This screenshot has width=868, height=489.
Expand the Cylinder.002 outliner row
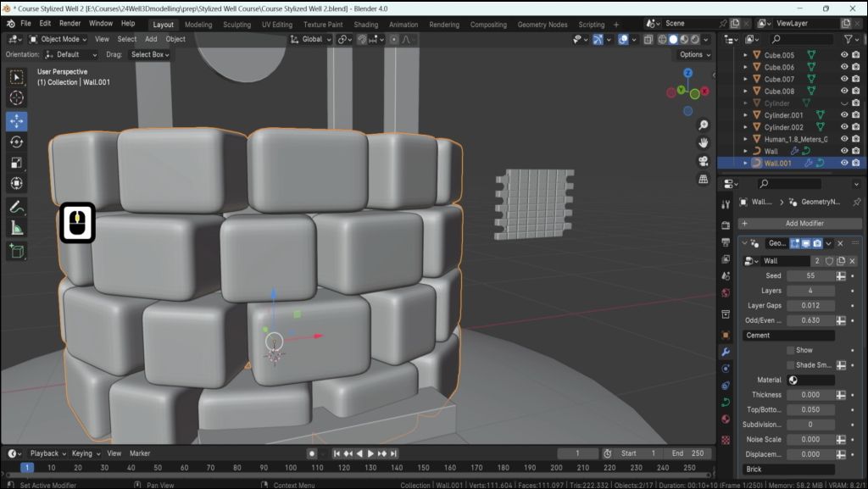(745, 127)
